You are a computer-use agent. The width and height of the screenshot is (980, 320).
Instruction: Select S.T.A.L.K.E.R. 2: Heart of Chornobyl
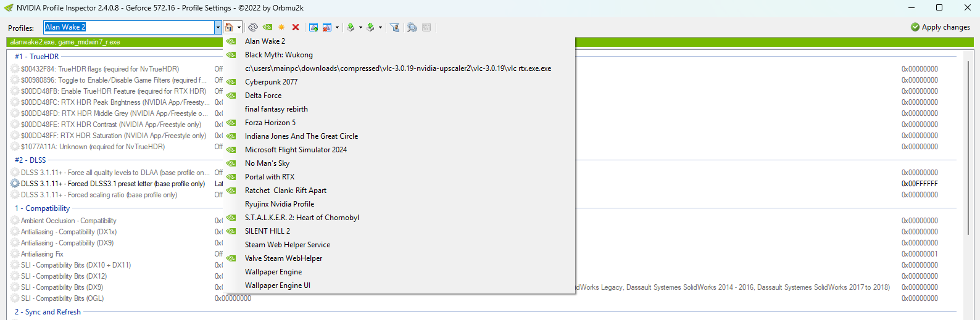pos(399,218)
